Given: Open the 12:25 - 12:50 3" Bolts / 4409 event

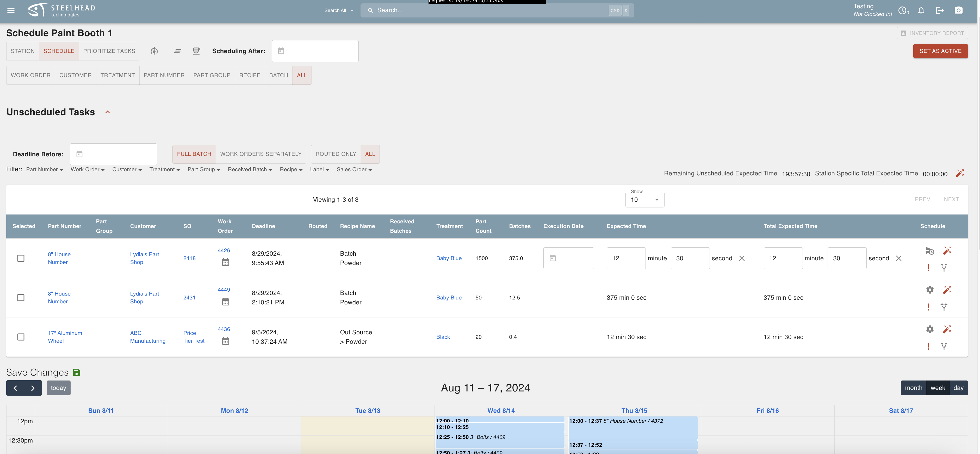Looking at the screenshot, I should 500,440.
